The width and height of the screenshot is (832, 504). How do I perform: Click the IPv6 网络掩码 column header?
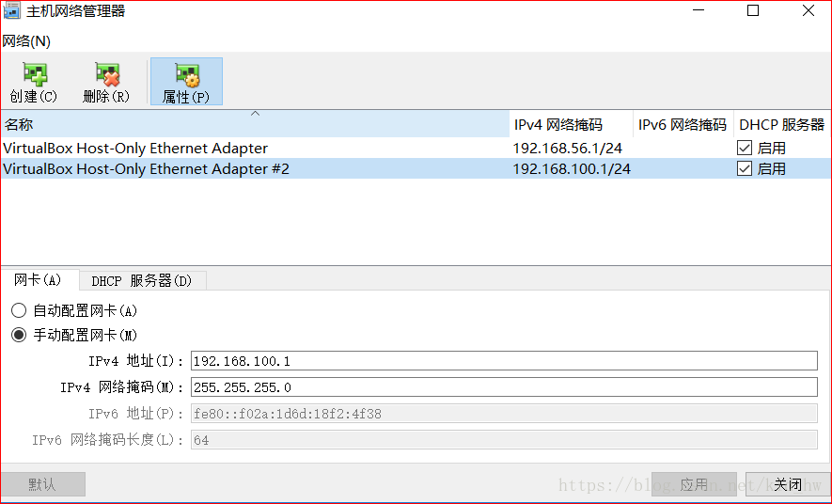683,124
